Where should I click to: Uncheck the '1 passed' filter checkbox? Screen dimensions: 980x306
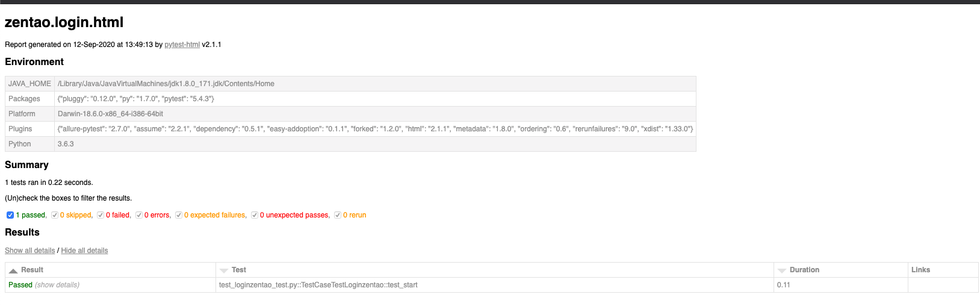point(10,215)
